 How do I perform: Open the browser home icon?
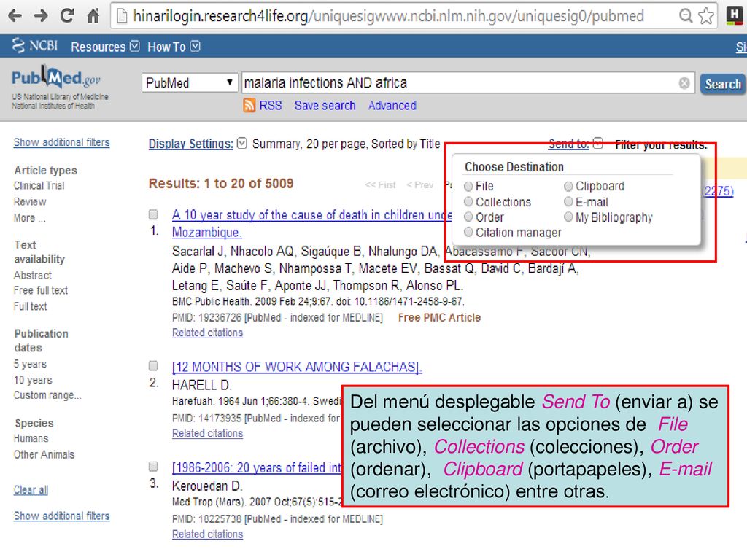tap(93, 16)
